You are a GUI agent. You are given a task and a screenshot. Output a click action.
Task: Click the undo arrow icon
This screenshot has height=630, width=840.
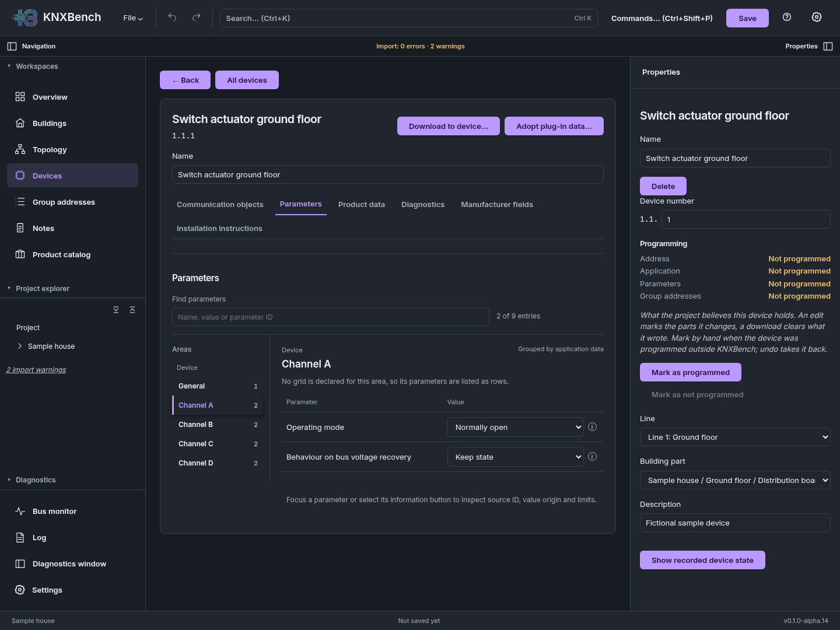(172, 17)
